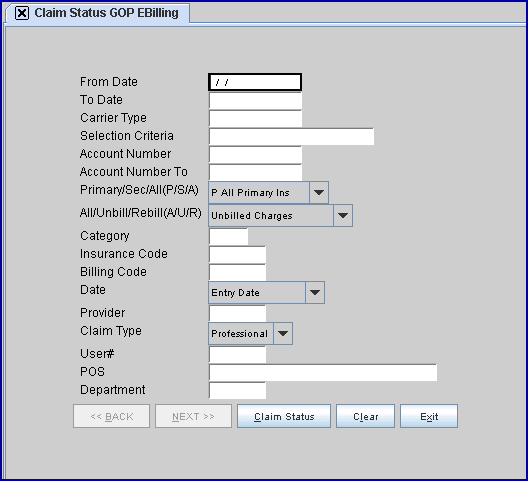Focus the Selection Criteria field

(x=291, y=136)
